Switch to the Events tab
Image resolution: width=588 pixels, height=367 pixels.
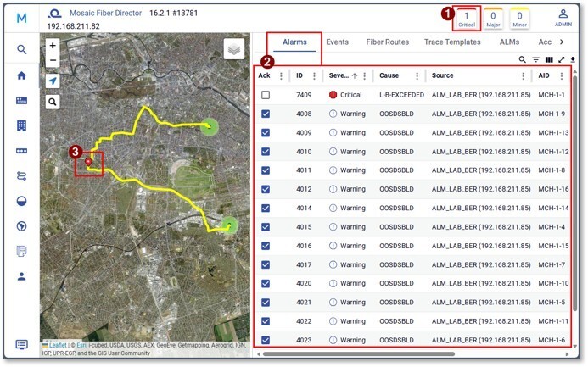(x=337, y=42)
